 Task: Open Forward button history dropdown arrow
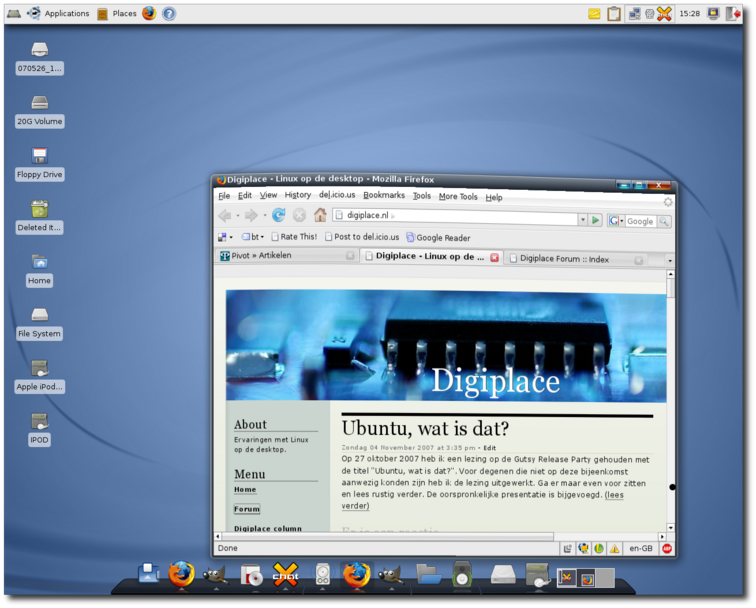coord(265,216)
